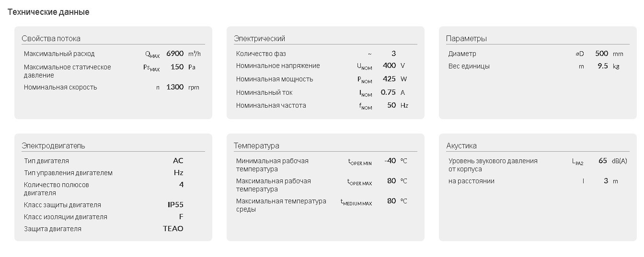Click the Температура section header

point(256,145)
